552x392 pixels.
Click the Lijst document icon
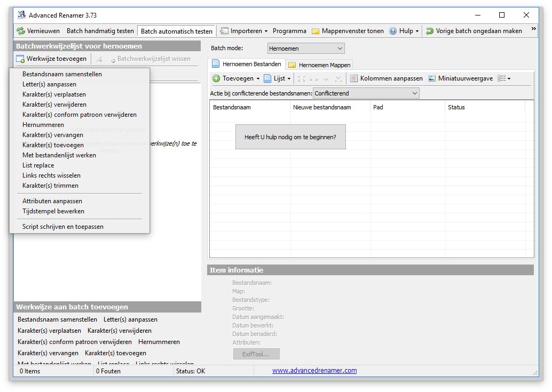(x=267, y=78)
